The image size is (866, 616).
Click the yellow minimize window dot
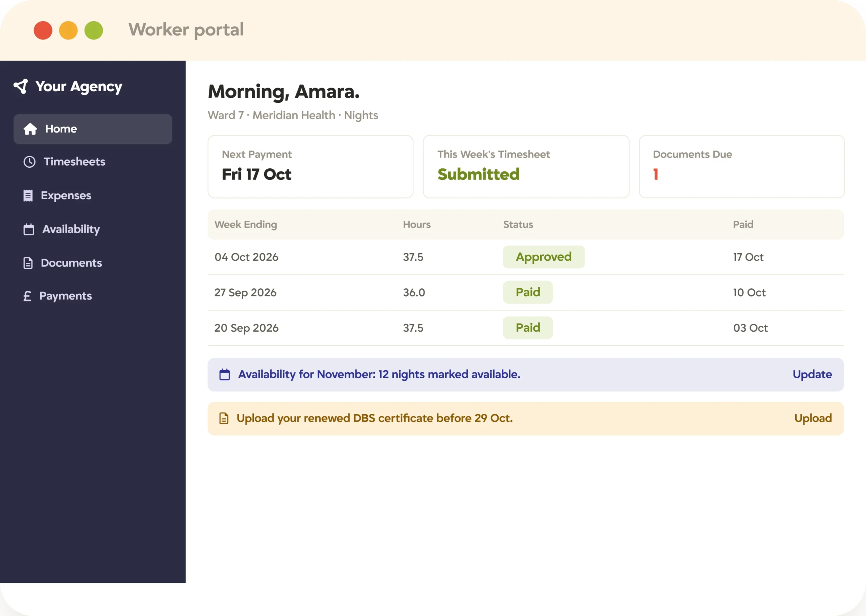pyautogui.click(x=68, y=30)
